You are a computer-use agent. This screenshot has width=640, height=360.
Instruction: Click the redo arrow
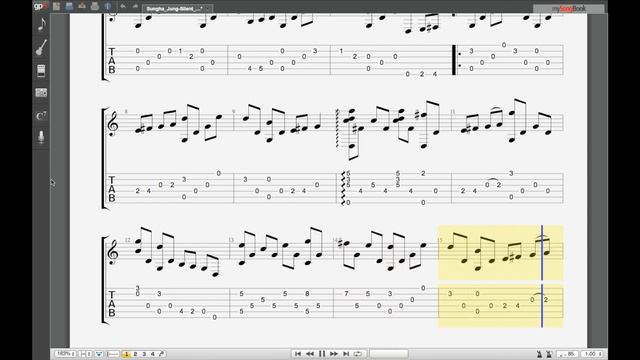[x=135, y=6]
